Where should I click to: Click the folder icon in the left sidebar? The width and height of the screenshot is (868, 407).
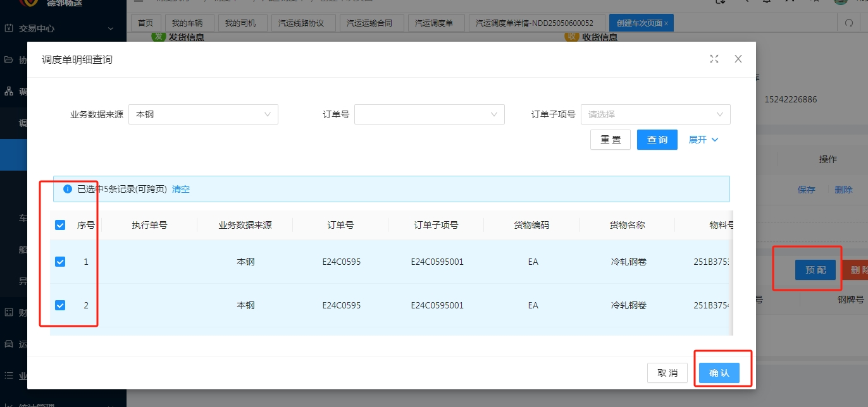[9, 60]
